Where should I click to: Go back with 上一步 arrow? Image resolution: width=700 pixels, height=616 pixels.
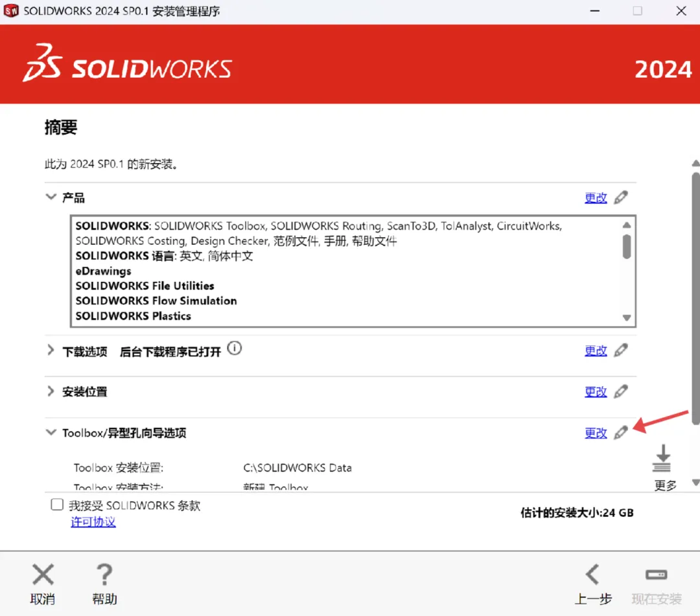593,574
